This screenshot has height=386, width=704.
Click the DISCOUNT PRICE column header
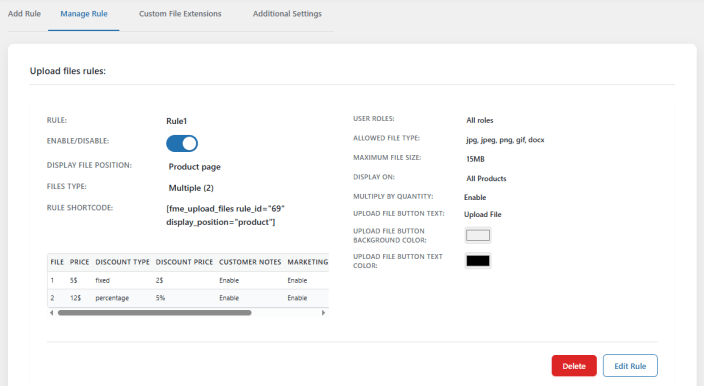pyautogui.click(x=184, y=262)
